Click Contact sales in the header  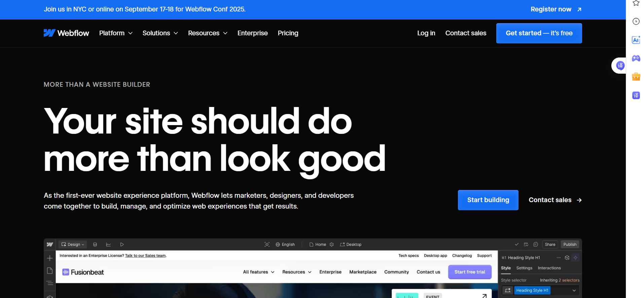466,33
